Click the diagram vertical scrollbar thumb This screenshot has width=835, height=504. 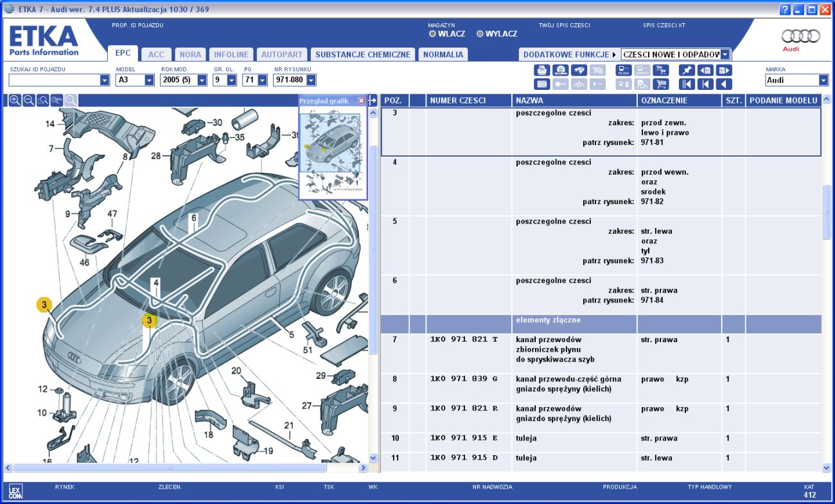[x=373, y=248]
